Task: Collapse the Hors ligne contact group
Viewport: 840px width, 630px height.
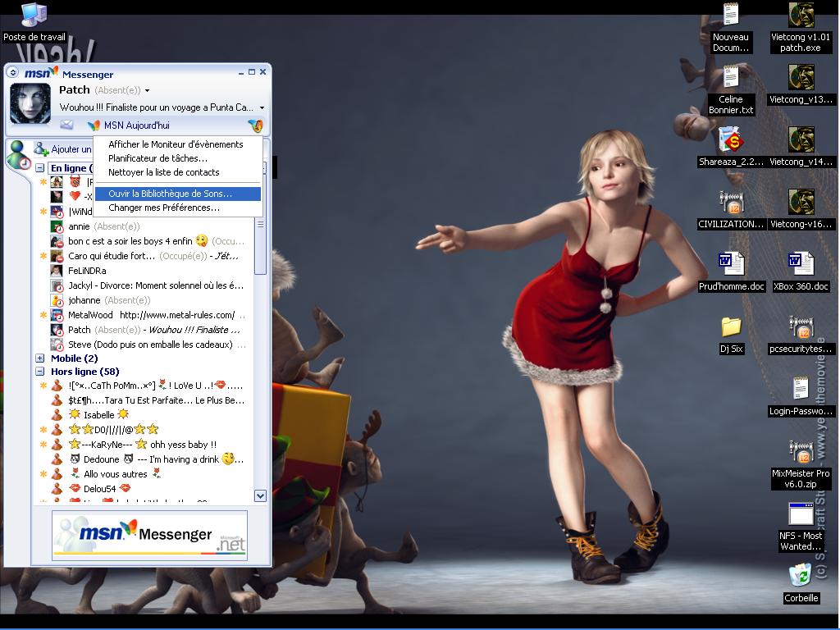Action: pos(40,372)
